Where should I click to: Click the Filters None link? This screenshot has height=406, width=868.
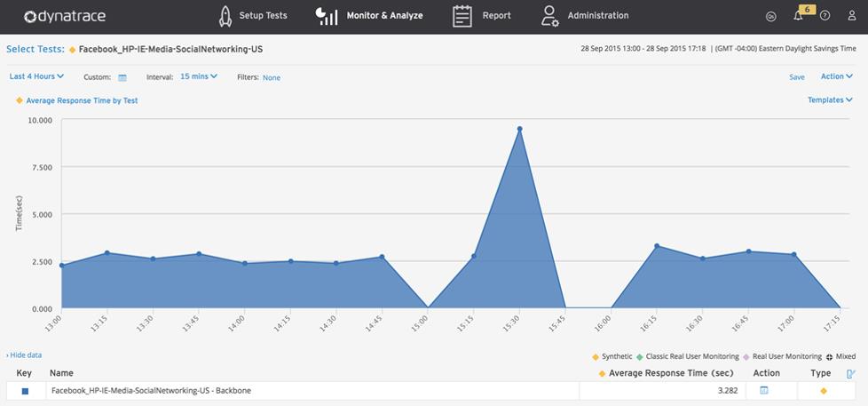coord(271,78)
